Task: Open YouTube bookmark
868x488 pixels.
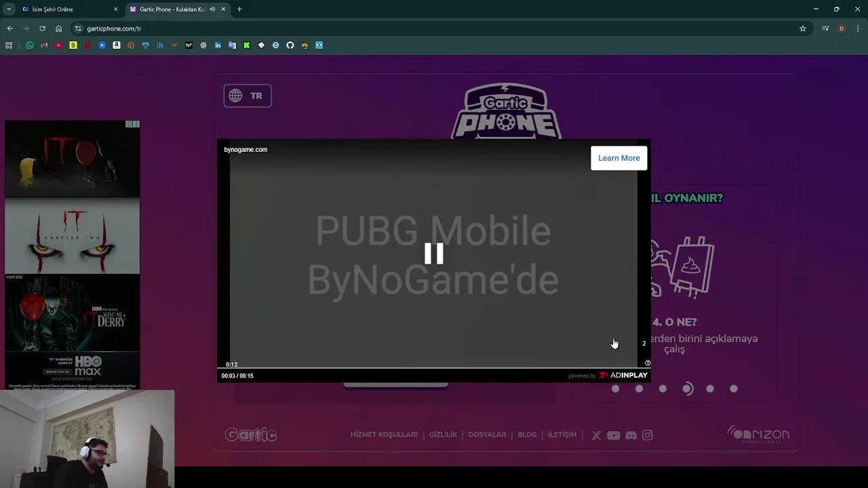Action: (x=58, y=45)
